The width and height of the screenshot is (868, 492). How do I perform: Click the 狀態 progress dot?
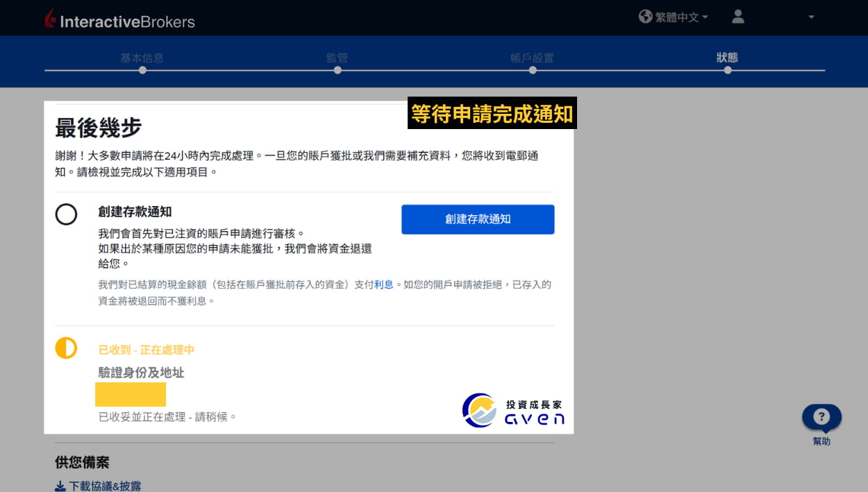coord(727,70)
